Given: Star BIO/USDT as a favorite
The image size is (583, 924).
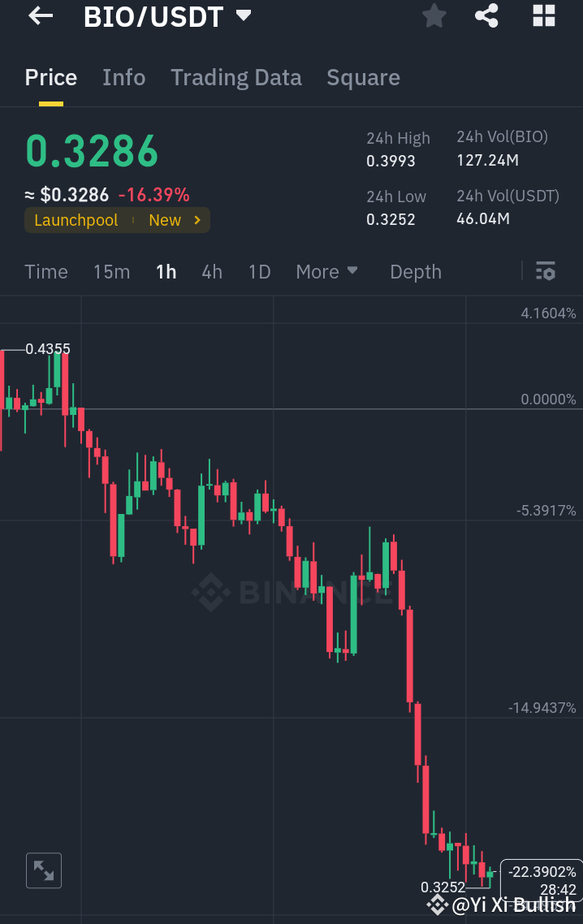Looking at the screenshot, I should [x=434, y=16].
